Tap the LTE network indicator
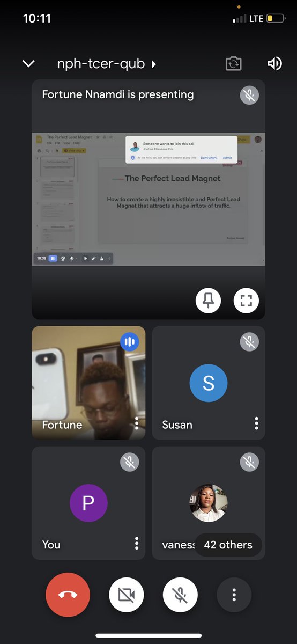Viewport: 297px width, 644px height. 256,19
